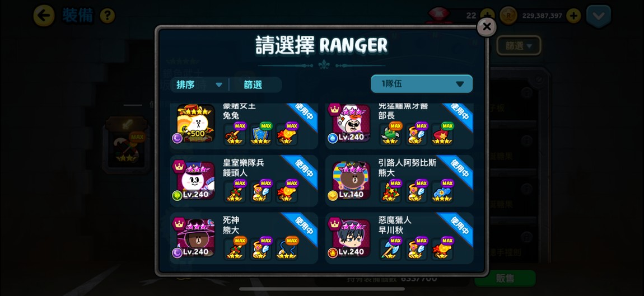Click the blue flower accessory of 阿努比斯熊大
644x296 pixels.
tap(442, 191)
